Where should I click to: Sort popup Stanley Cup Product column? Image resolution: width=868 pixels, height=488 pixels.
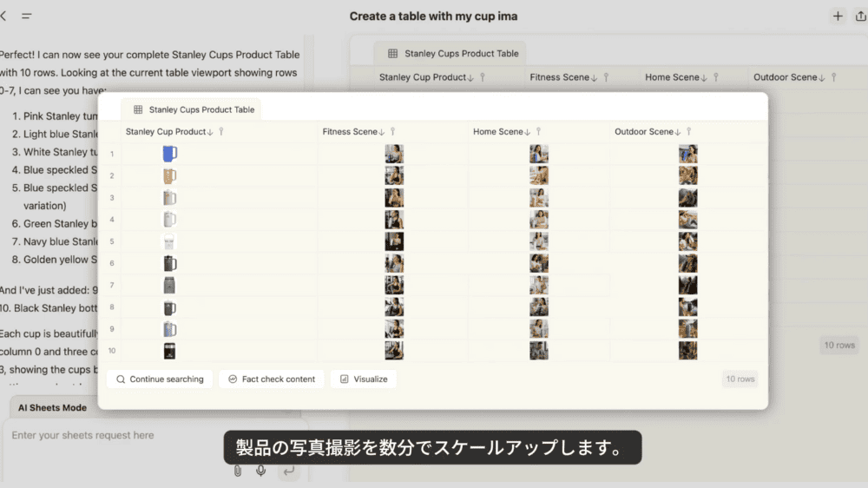pyautogui.click(x=210, y=132)
